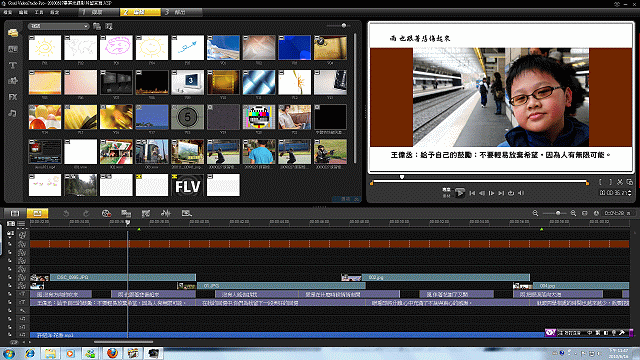Split the clip with the scissors icon

[x=620, y=182]
